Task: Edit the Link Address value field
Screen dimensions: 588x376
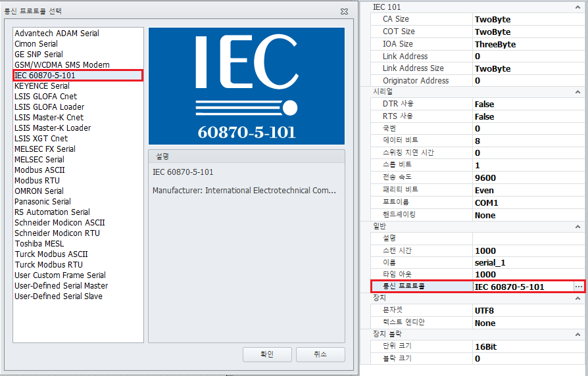Action: click(528, 57)
